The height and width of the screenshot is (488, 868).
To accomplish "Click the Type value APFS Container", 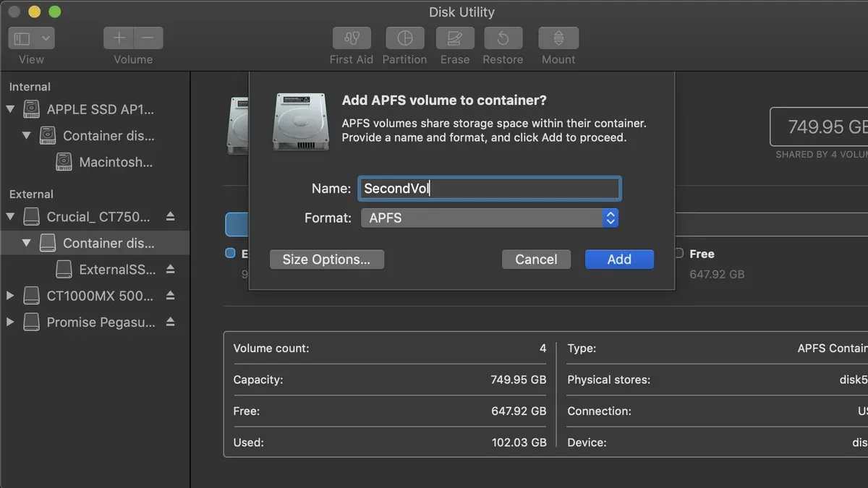I will 832,348.
